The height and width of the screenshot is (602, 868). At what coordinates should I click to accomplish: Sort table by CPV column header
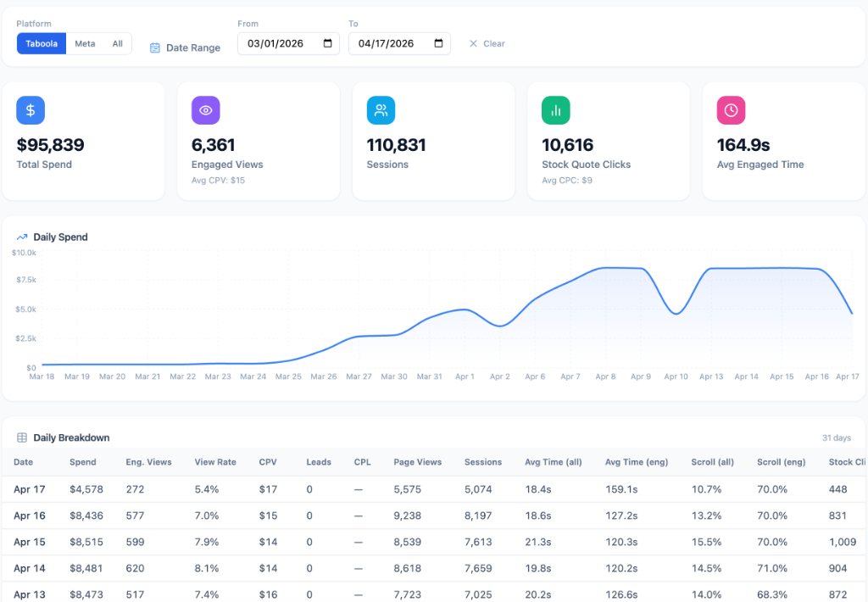[x=268, y=462]
